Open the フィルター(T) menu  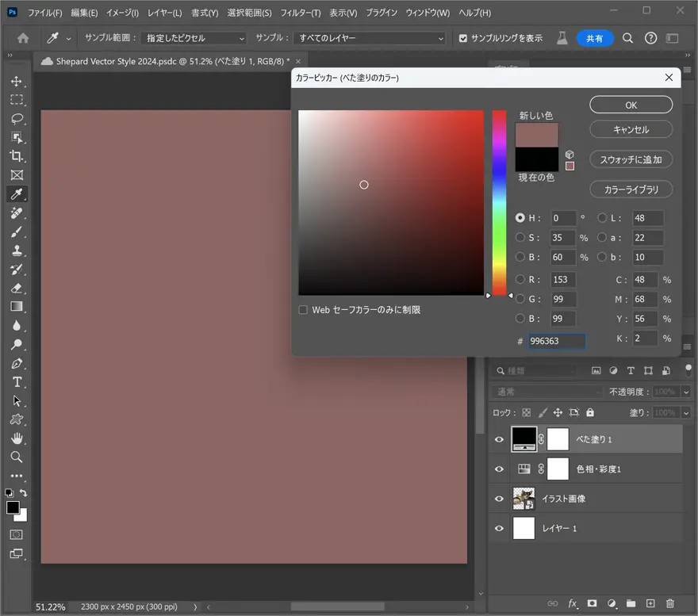pyautogui.click(x=301, y=13)
